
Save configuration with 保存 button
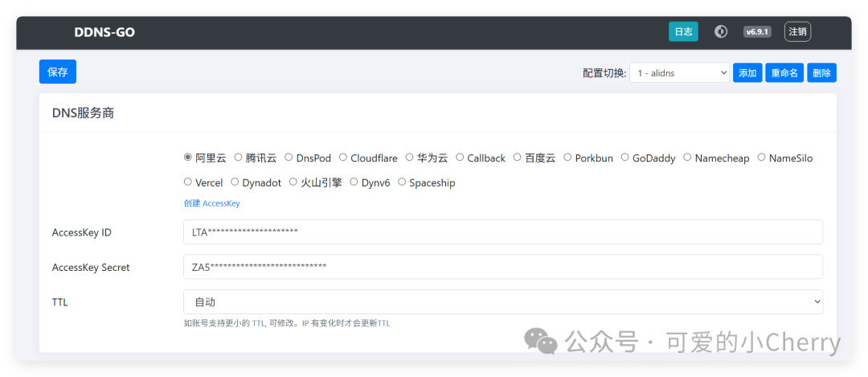point(58,72)
